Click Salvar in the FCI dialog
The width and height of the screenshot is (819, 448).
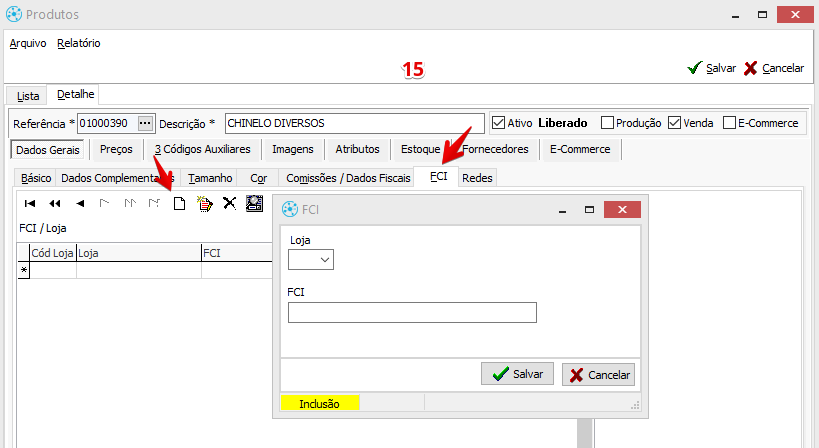tap(518, 374)
